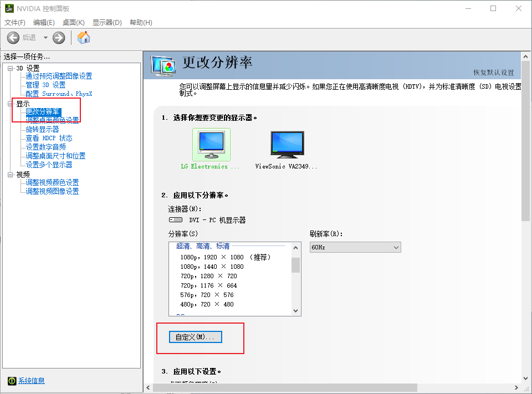Click the 自定义(M)... button
Screen dimensions: 532x394
click(196, 337)
